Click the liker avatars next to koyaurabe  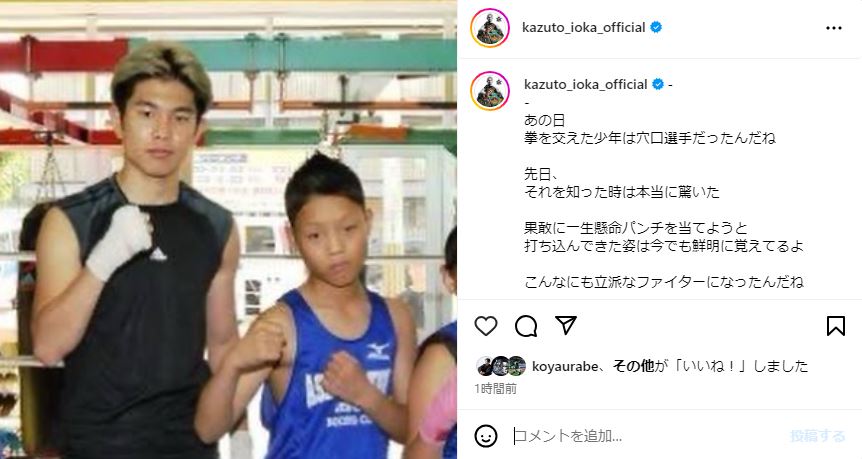pos(501,366)
